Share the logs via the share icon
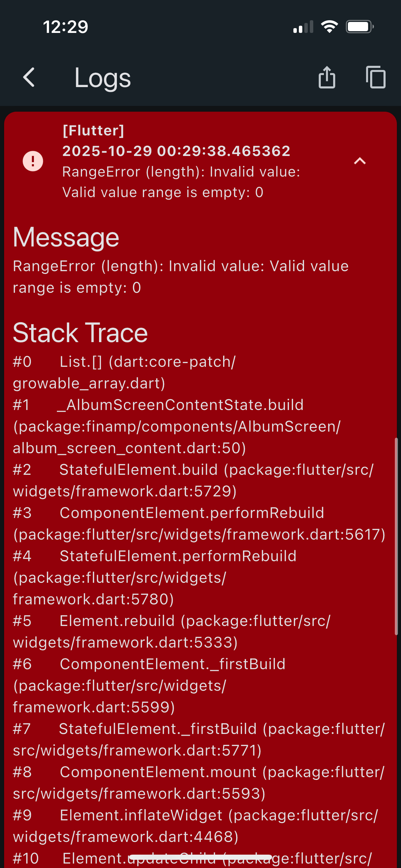 (x=327, y=77)
